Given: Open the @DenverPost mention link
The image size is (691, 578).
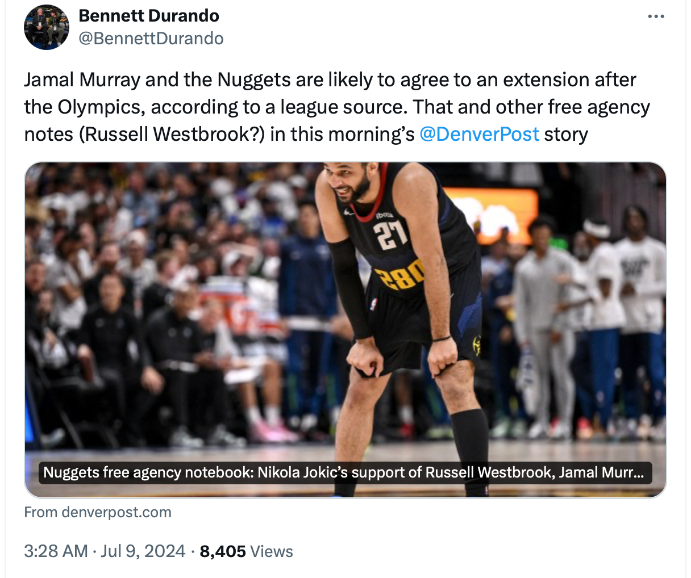Looking at the screenshot, I should (479, 133).
